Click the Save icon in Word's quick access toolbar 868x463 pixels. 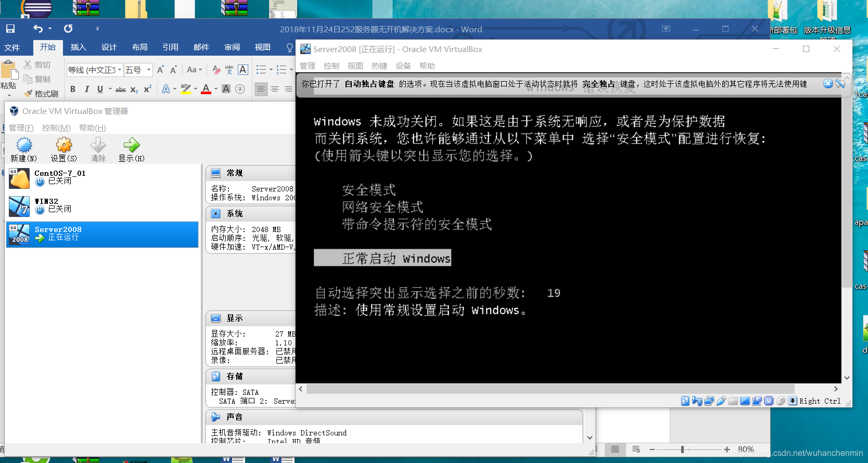click(10, 29)
